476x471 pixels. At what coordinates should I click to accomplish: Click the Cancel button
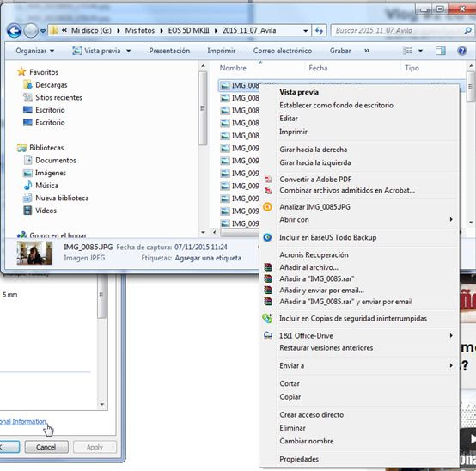46,447
